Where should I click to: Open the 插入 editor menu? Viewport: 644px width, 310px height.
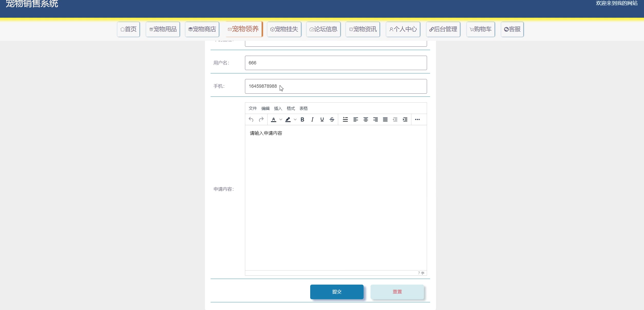tap(278, 108)
